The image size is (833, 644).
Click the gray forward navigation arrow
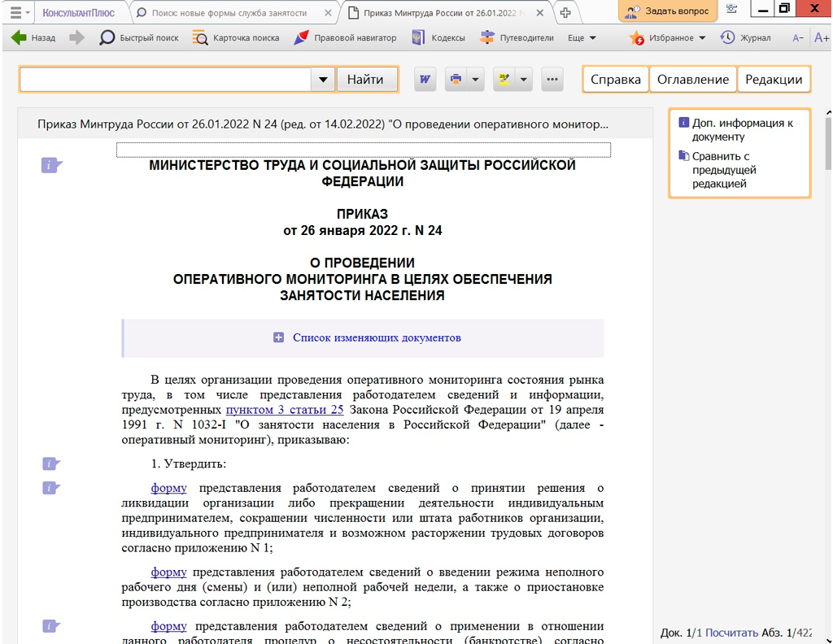coord(76,37)
